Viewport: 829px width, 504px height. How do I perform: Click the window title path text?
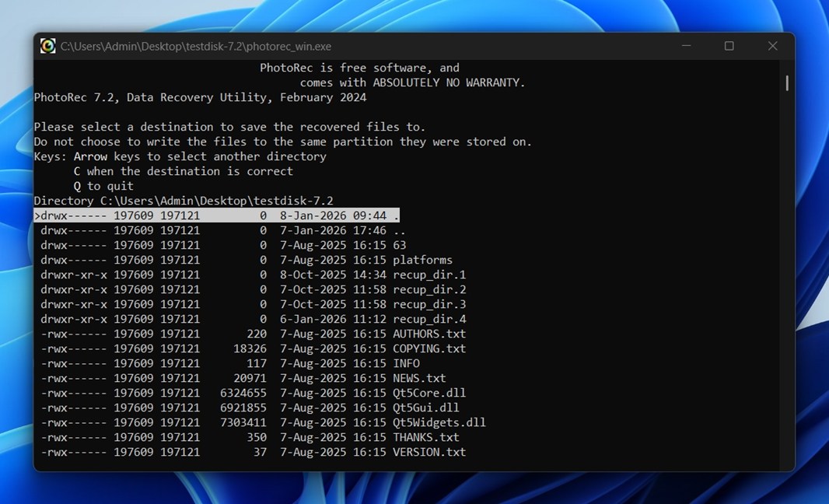pos(196,47)
